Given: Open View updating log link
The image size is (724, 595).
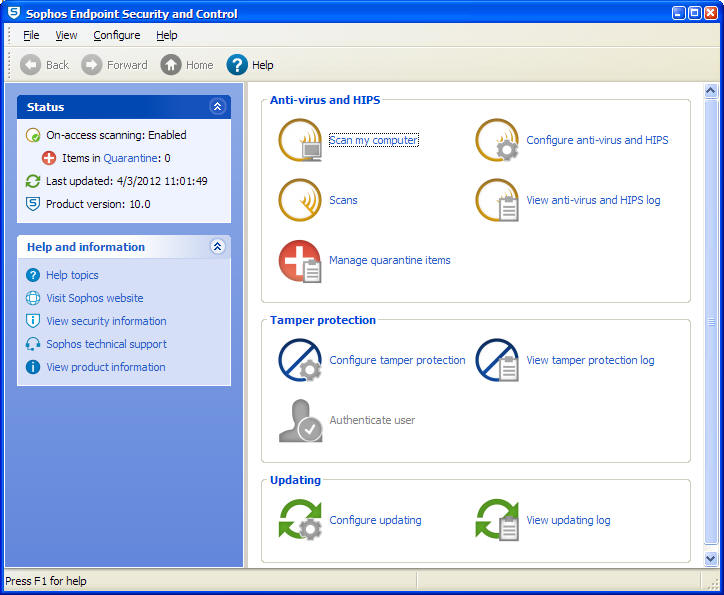Looking at the screenshot, I should click(568, 520).
